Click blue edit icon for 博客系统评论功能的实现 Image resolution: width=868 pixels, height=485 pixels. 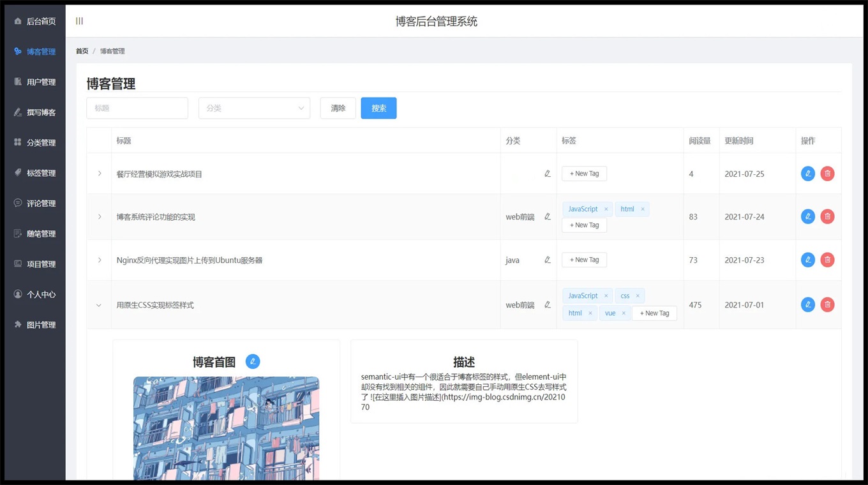point(807,217)
